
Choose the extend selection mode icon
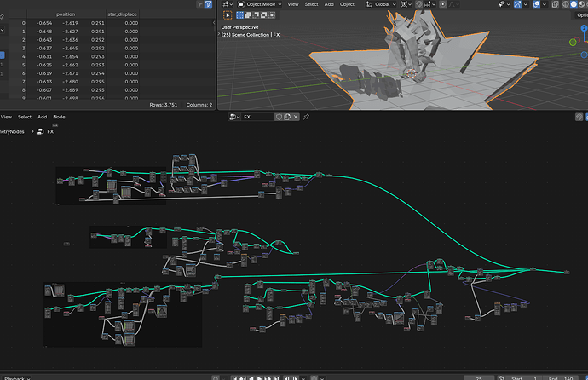247,15
